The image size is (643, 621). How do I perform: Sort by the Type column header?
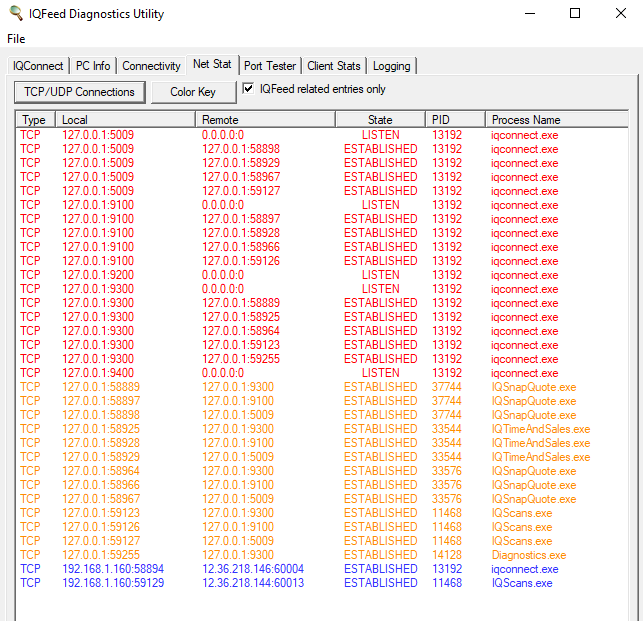coord(35,120)
